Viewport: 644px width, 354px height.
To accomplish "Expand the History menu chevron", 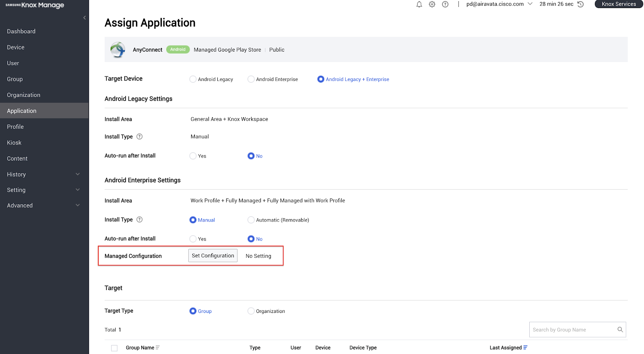I will (78, 174).
